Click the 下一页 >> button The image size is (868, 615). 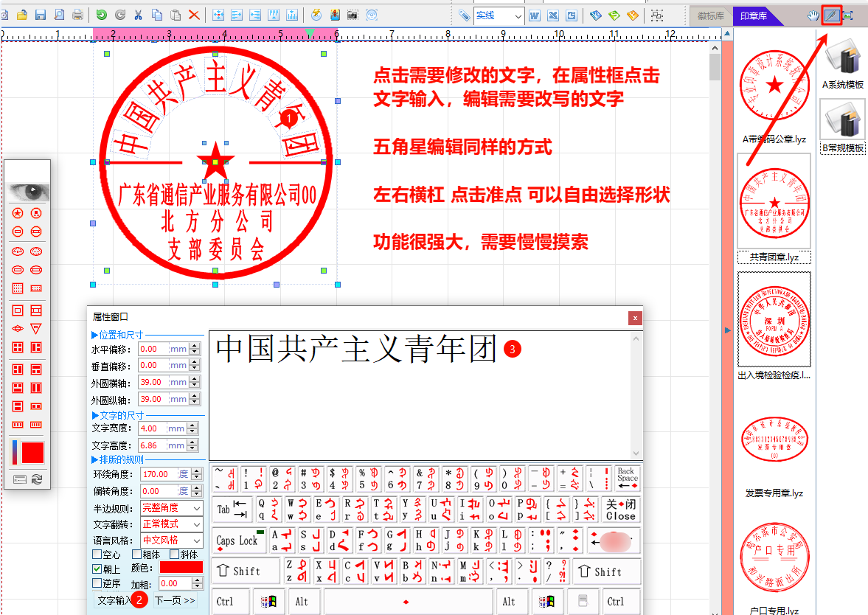(174, 600)
